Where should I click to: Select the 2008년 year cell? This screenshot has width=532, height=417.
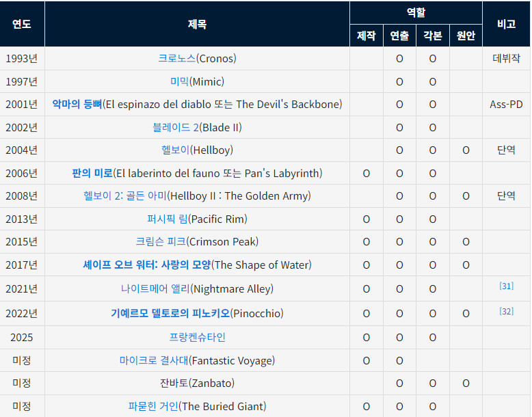pyautogui.click(x=22, y=196)
